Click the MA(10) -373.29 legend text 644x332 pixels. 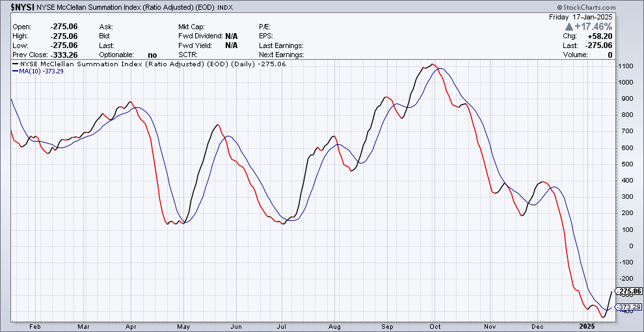41,71
